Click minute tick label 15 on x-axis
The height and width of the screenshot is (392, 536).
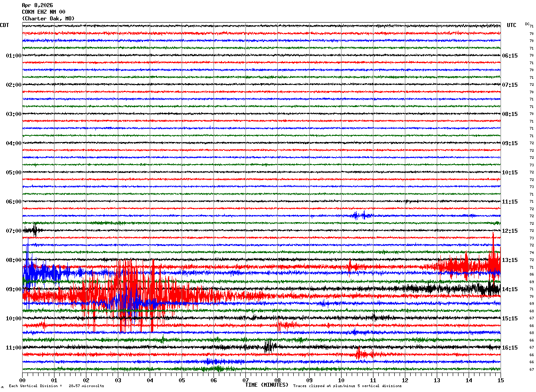pos(501,380)
